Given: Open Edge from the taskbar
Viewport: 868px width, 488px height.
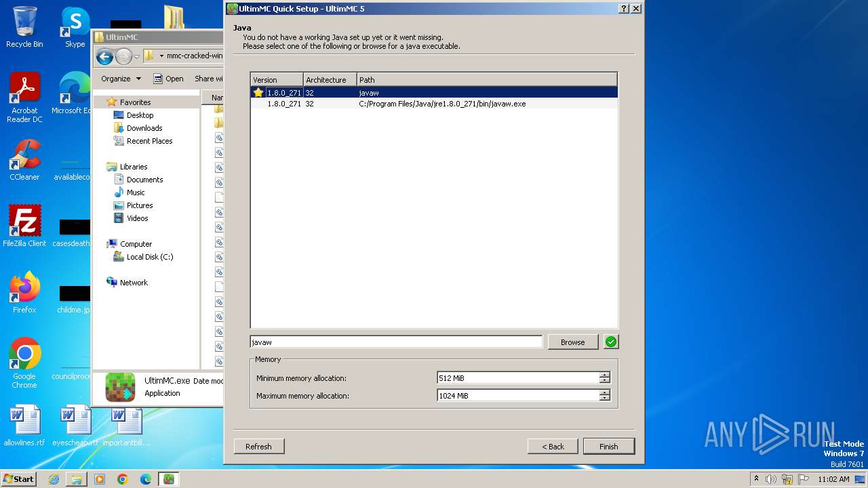Looking at the screenshot, I should pos(146,479).
